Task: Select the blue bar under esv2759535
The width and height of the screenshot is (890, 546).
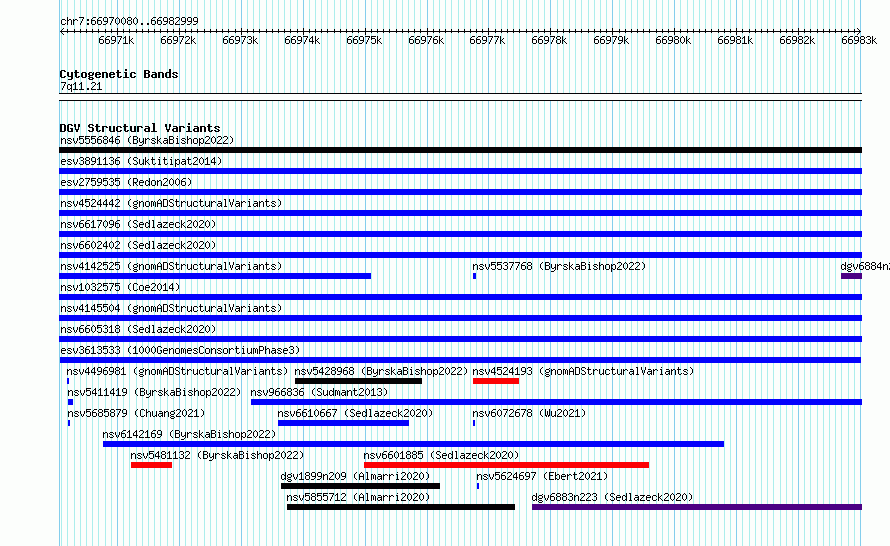Action: (x=460, y=192)
